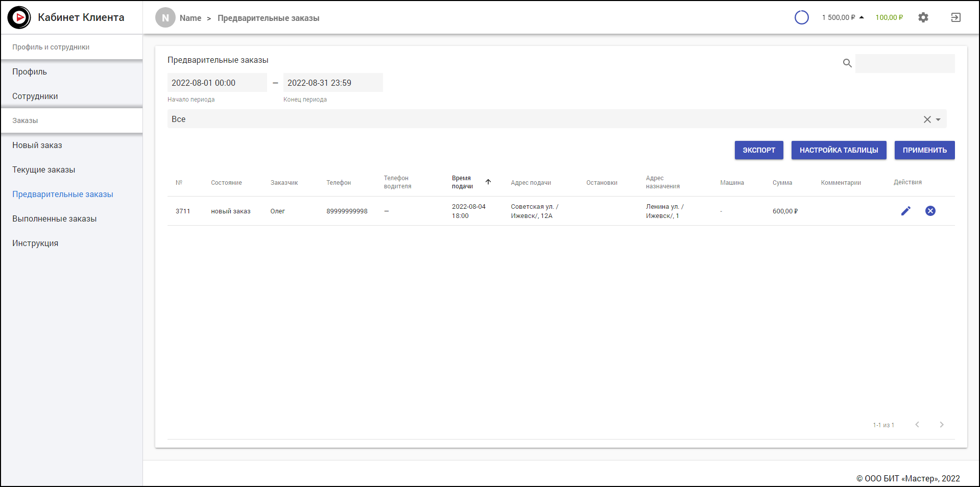Viewport: 980px width, 487px height.
Task: Click the logout icon in the header
Action: [x=955, y=17]
